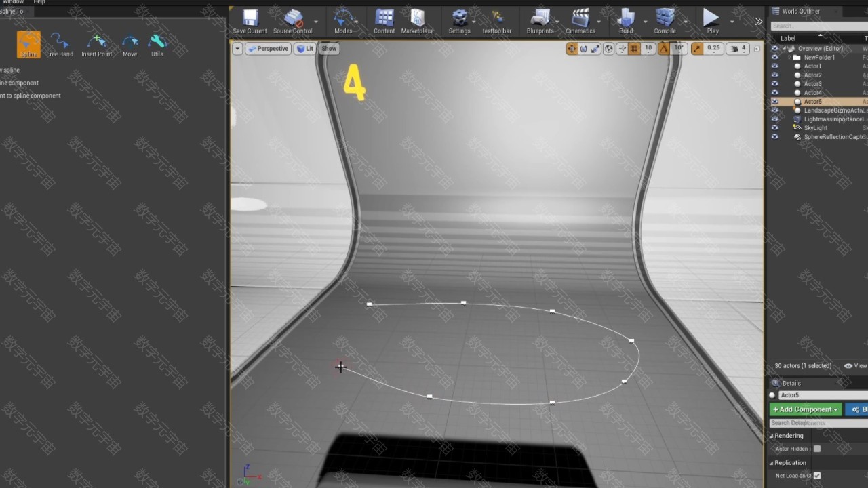Click the World Outliner search field
The height and width of the screenshot is (488, 868).
coord(819,26)
